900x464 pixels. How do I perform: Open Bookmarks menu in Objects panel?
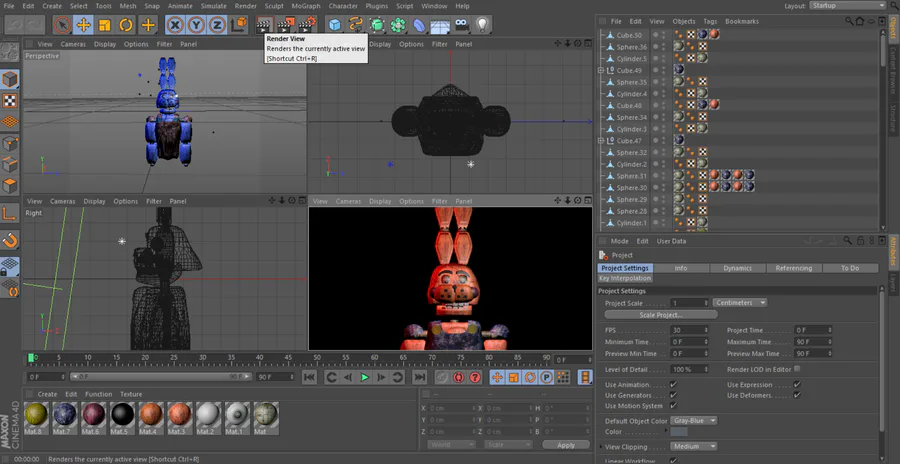[742, 21]
